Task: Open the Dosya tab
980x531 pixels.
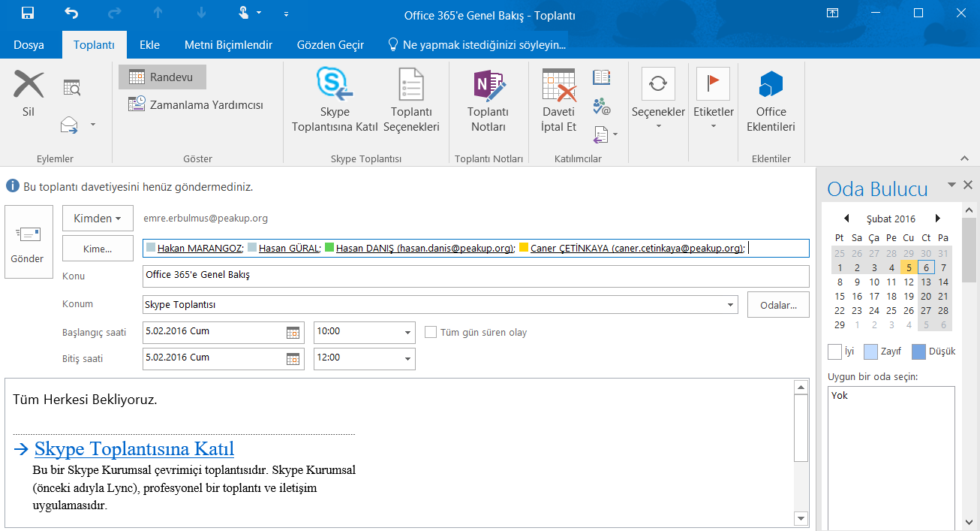Action: (29, 45)
